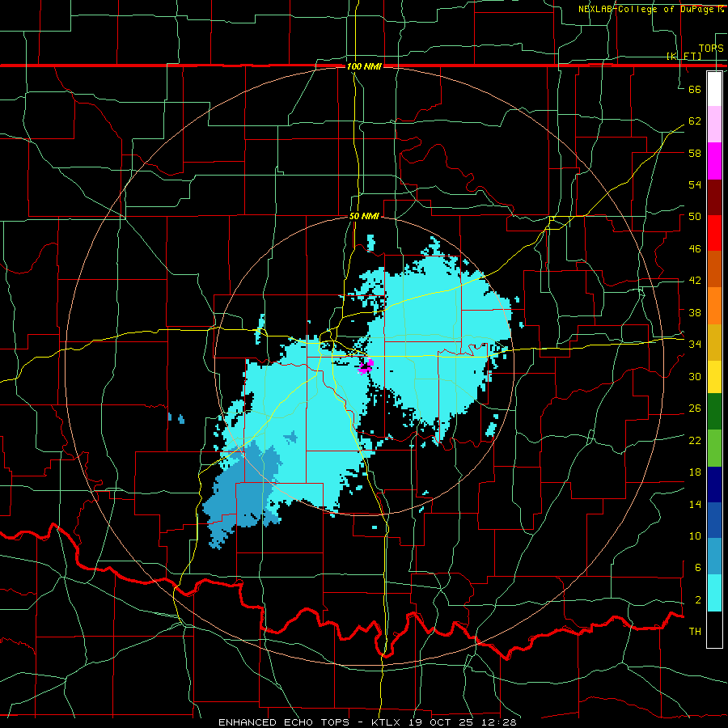Click the '34' legend value
The height and width of the screenshot is (728, 728).
(695, 344)
